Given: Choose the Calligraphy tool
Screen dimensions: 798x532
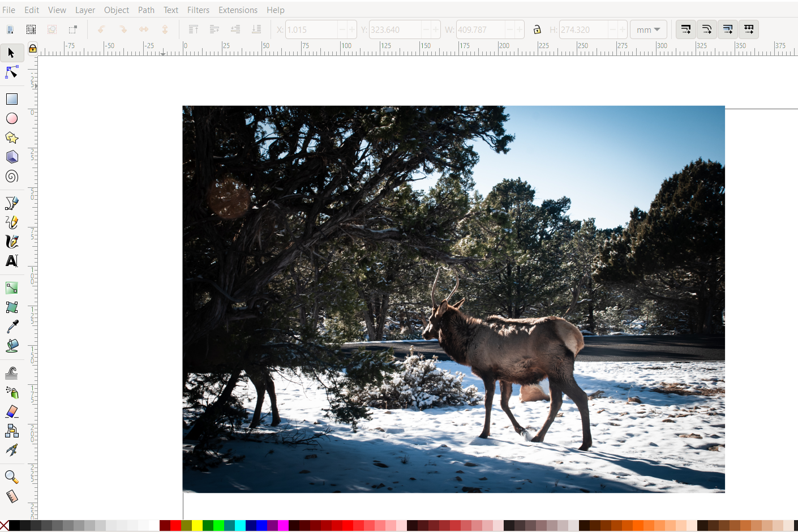Looking at the screenshot, I should (11, 242).
